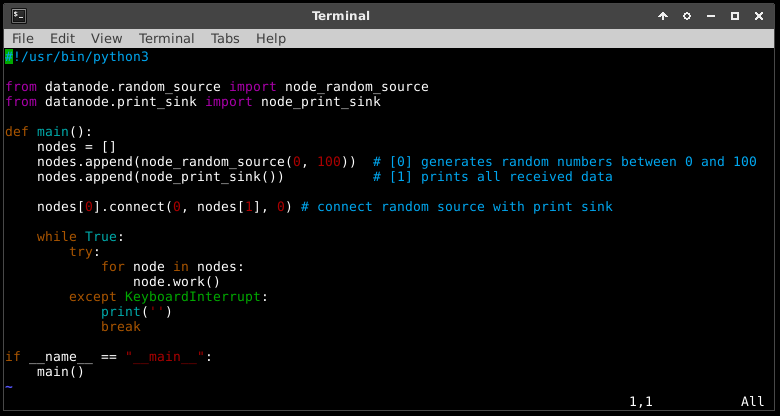Click the 'node_random_source' import name
The image size is (780, 416).
coord(356,87)
